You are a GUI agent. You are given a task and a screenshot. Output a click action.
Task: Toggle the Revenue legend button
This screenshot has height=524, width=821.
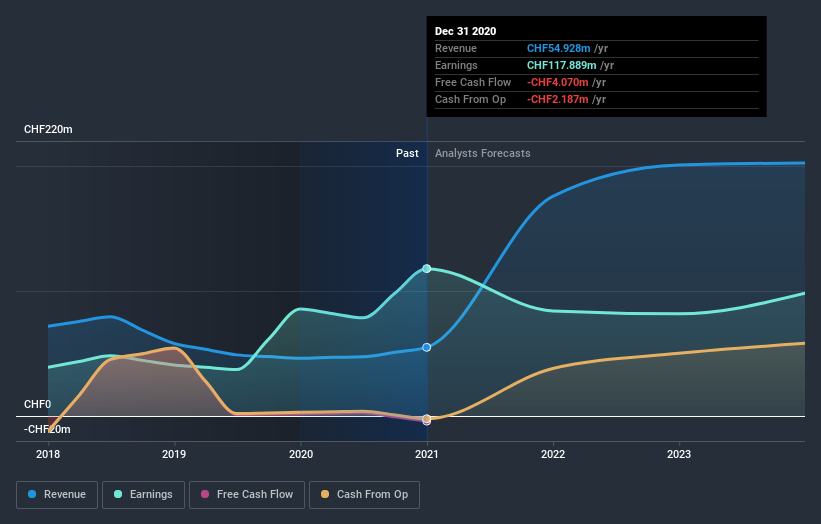57,495
